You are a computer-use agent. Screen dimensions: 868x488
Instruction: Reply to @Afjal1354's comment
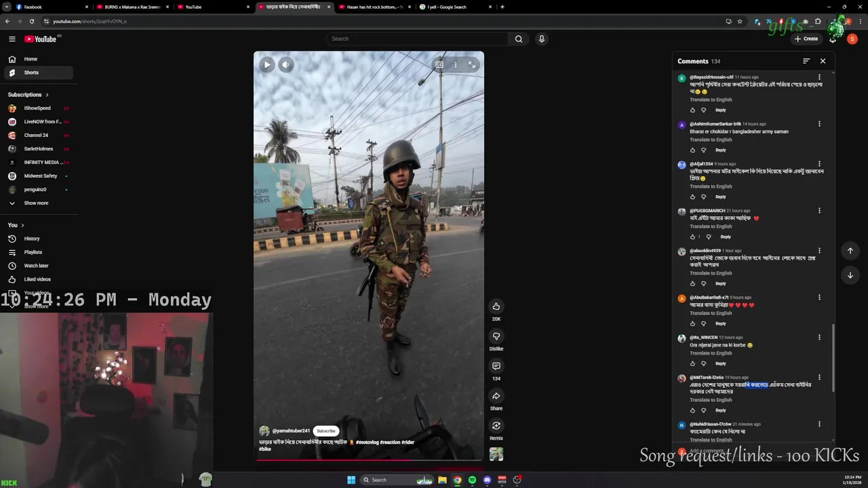pyautogui.click(x=720, y=197)
